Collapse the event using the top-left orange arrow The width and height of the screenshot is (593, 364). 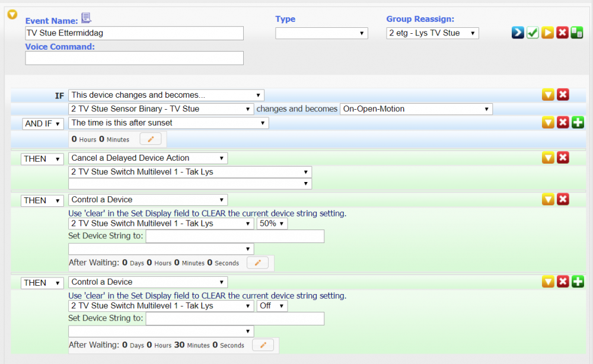tap(12, 14)
